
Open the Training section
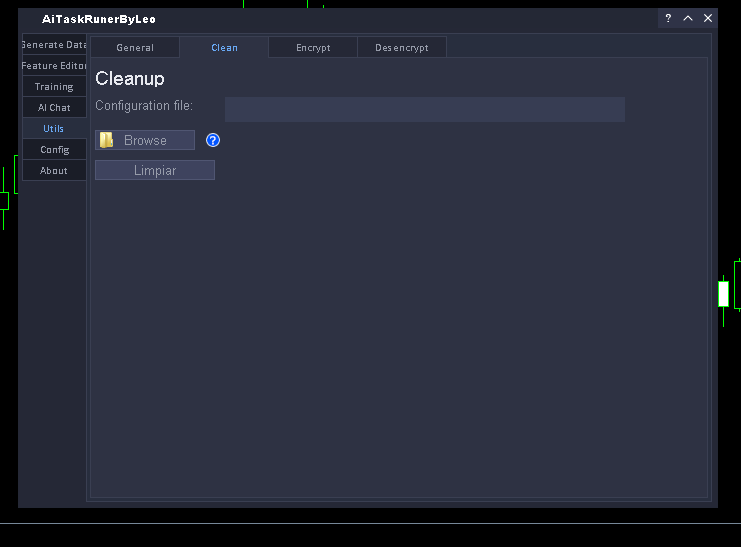(54, 87)
